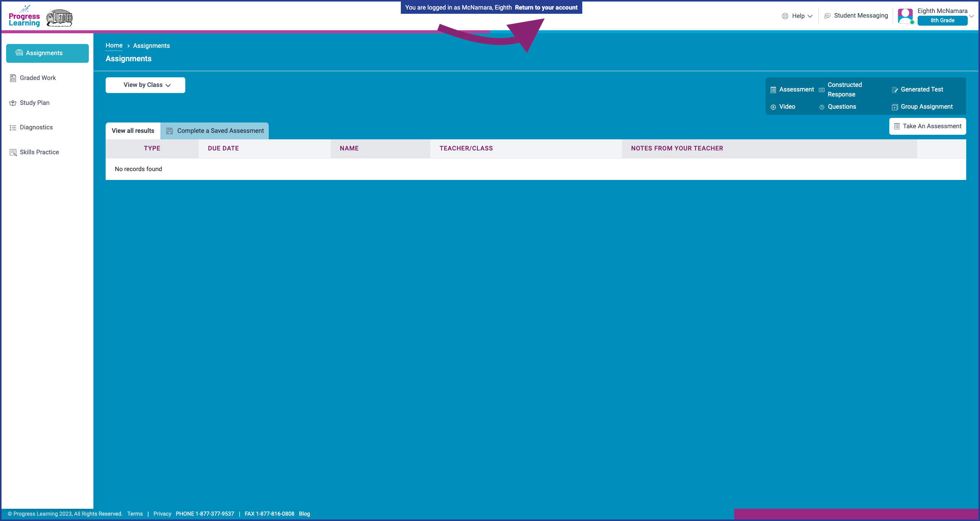Select the View all results tab
The height and width of the screenshot is (521, 980).
coord(133,131)
